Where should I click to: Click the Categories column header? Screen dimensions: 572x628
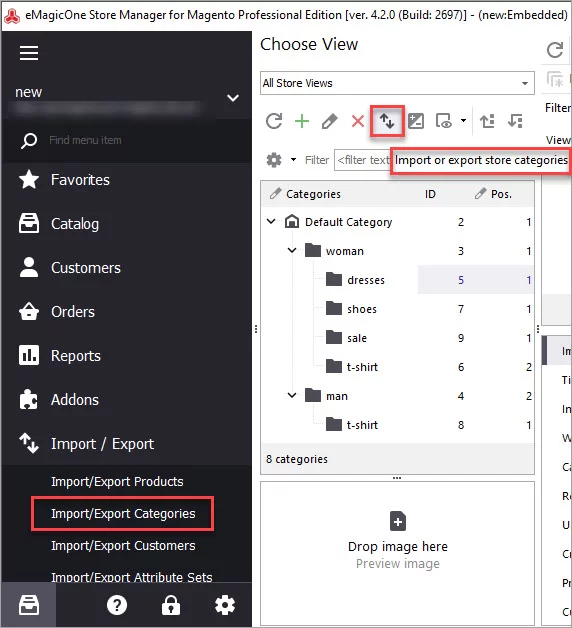point(313,194)
